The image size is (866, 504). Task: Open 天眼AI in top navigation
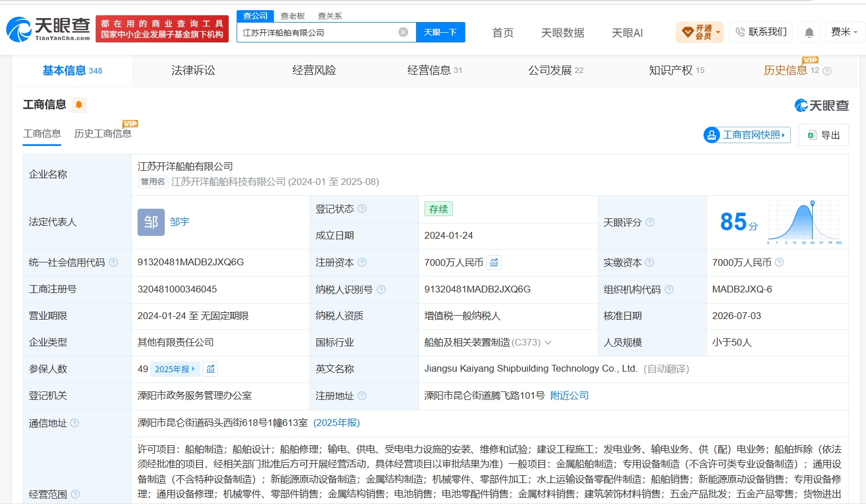(x=627, y=33)
